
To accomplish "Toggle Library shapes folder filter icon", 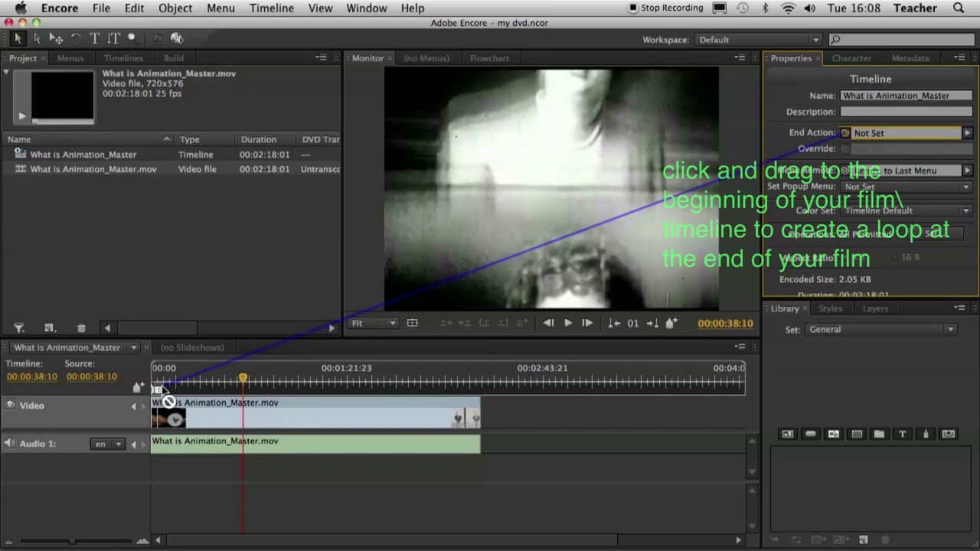I will (x=879, y=434).
